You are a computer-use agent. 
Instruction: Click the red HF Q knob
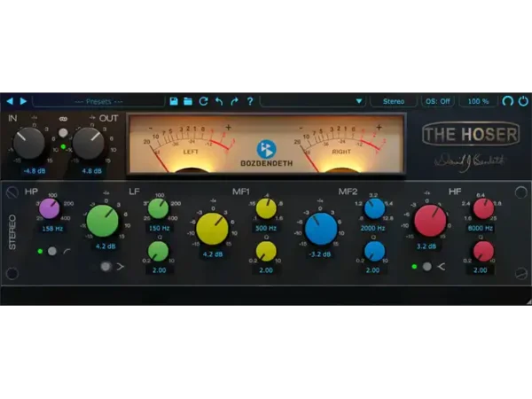tap(483, 252)
